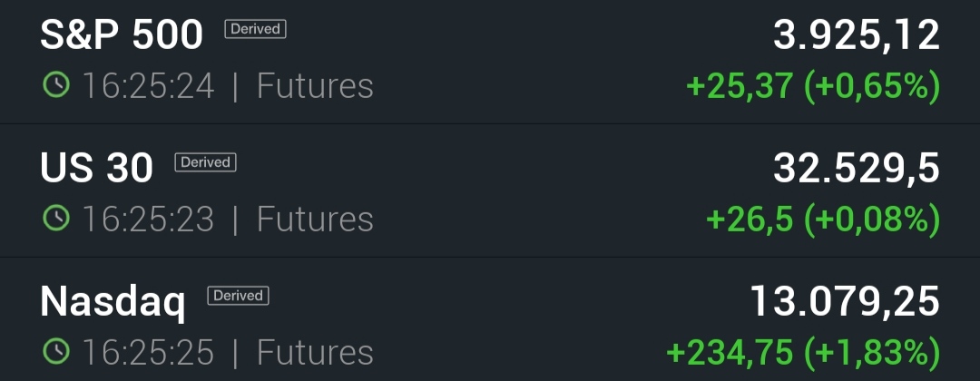Image resolution: width=980 pixels, height=381 pixels.
Task: Click the Nasdaq change +234,75 (+1,83%)
Action: point(802,353)
